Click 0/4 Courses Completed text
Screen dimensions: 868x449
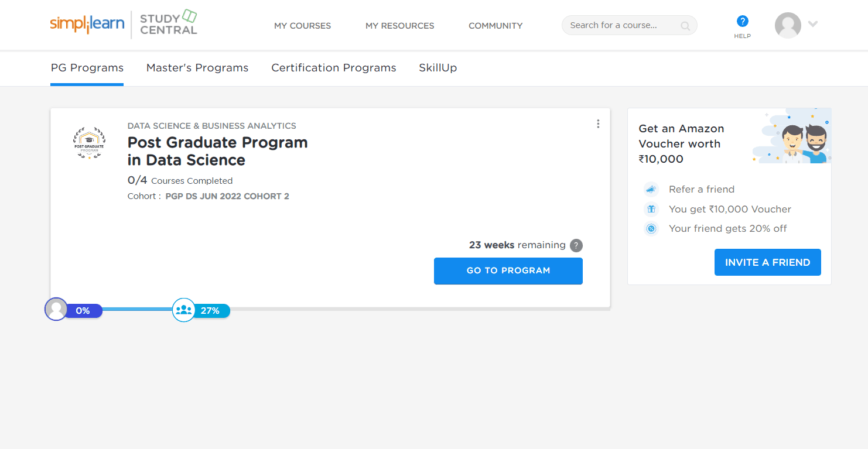(180, 180)
